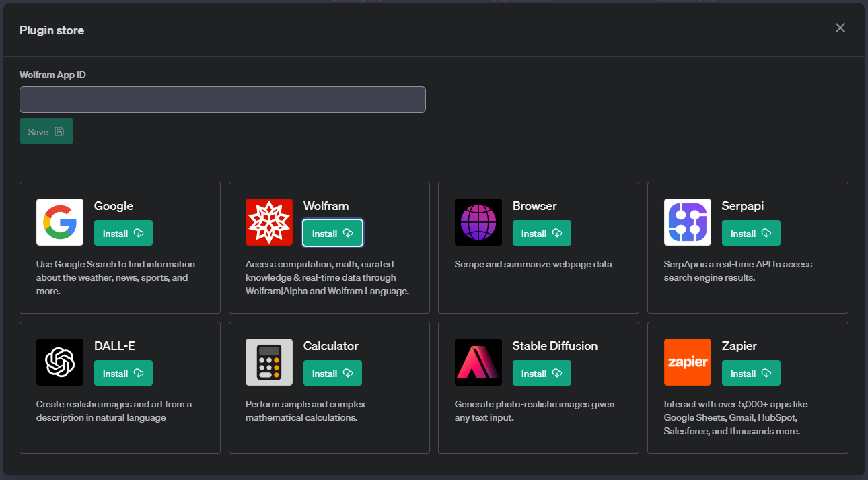Select the Zapier plugin description text

pos(735,417)
